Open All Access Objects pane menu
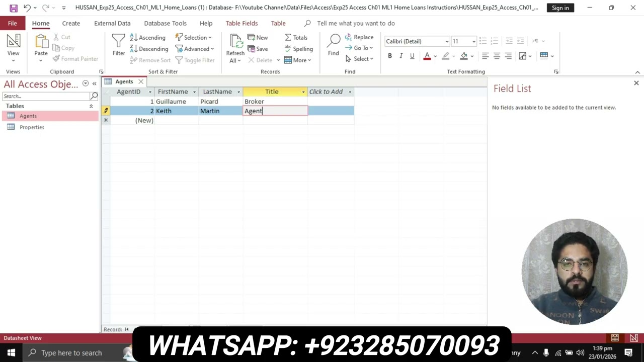 (86, 83)
